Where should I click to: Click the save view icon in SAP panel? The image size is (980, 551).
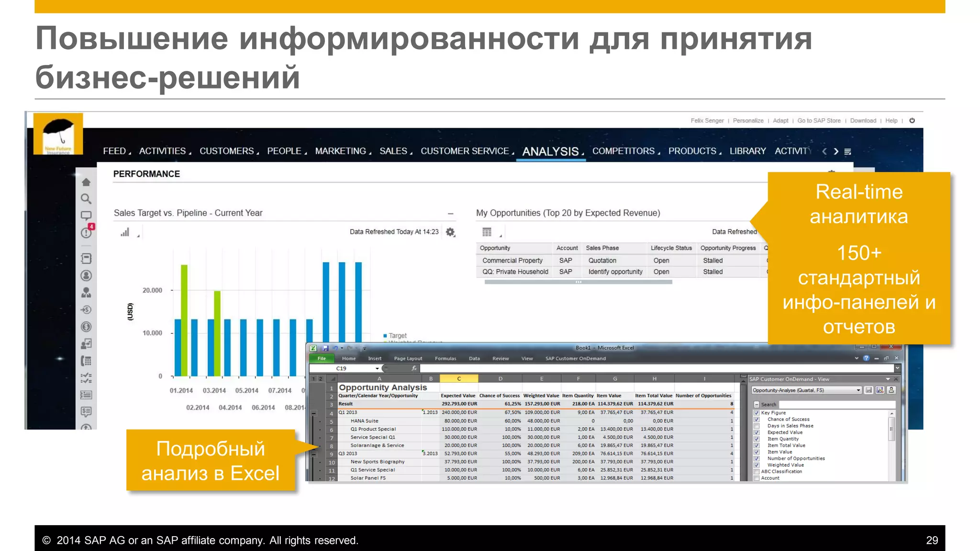pos(869,390)
